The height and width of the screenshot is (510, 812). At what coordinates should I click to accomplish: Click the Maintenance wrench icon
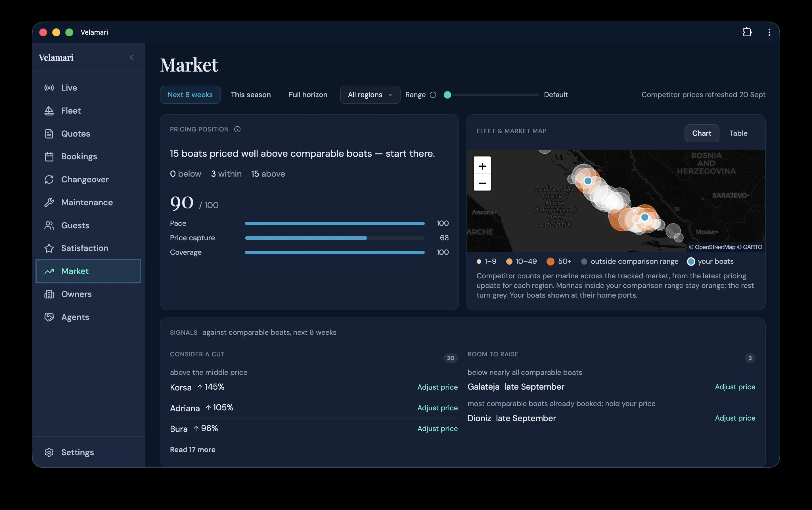[49, 202]
